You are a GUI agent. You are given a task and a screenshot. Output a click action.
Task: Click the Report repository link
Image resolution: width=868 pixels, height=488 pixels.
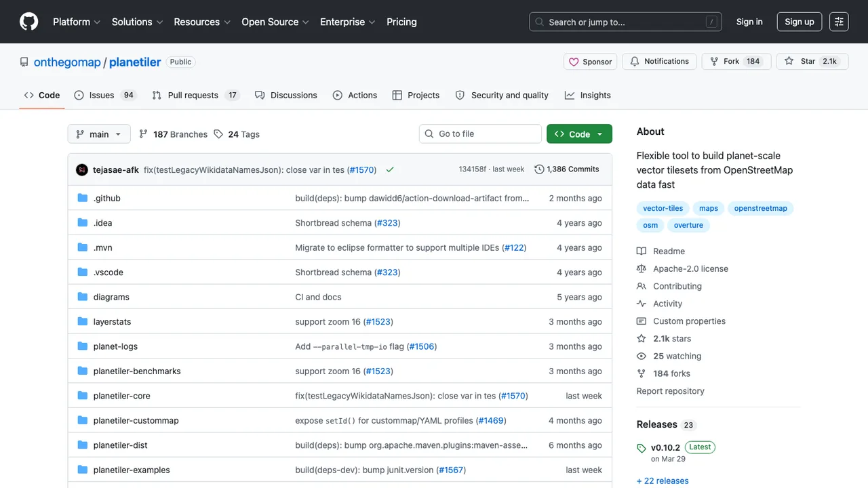click(671, 391)
